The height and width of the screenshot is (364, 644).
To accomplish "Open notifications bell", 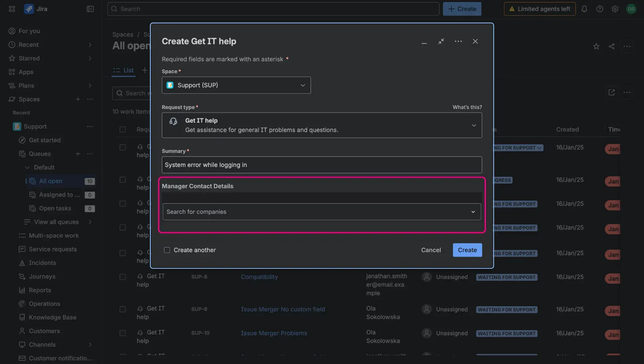I will coord(584,9).
